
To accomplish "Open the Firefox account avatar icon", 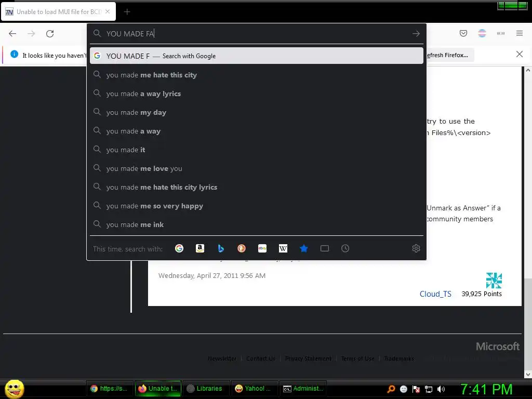I will [x=482, y=33].
